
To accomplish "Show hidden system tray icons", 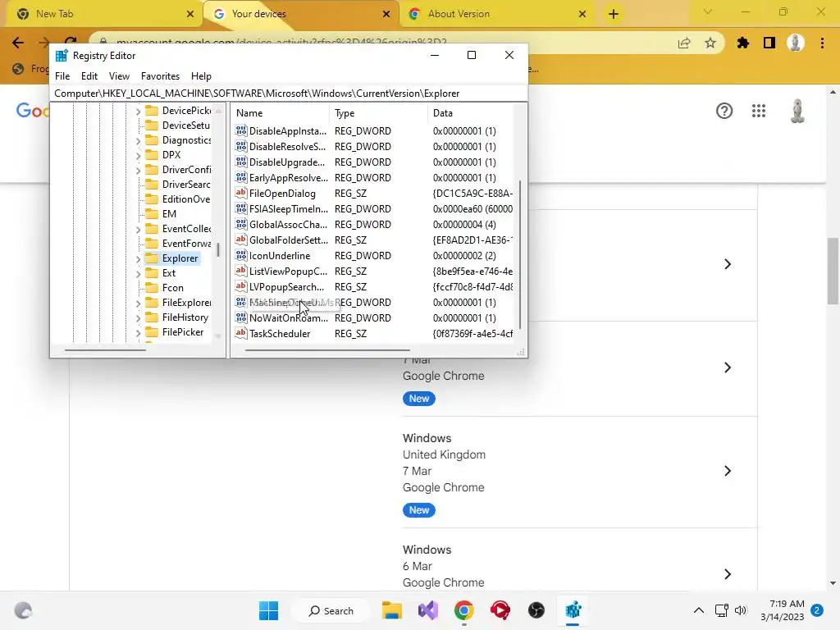I will coord(699,610).
